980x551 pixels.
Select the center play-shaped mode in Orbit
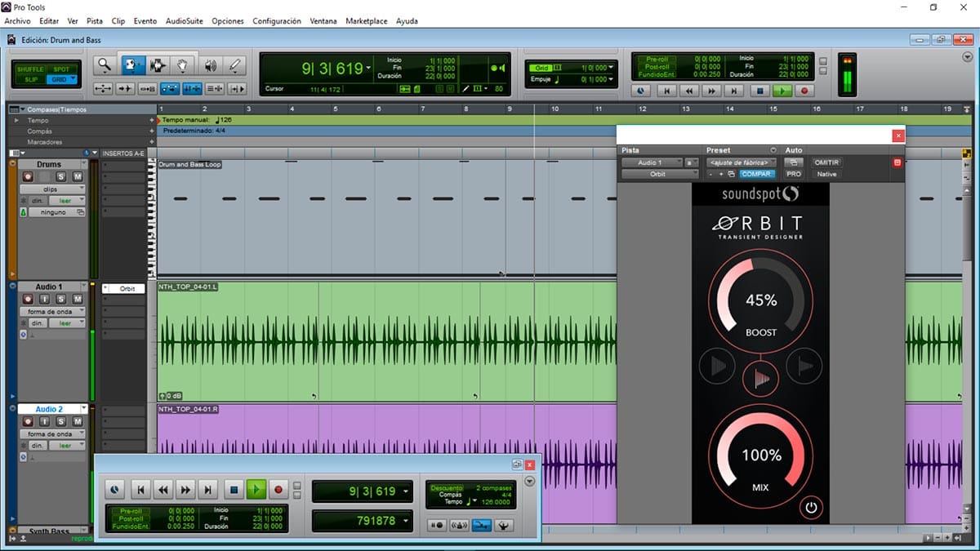[x=761, y=378]
